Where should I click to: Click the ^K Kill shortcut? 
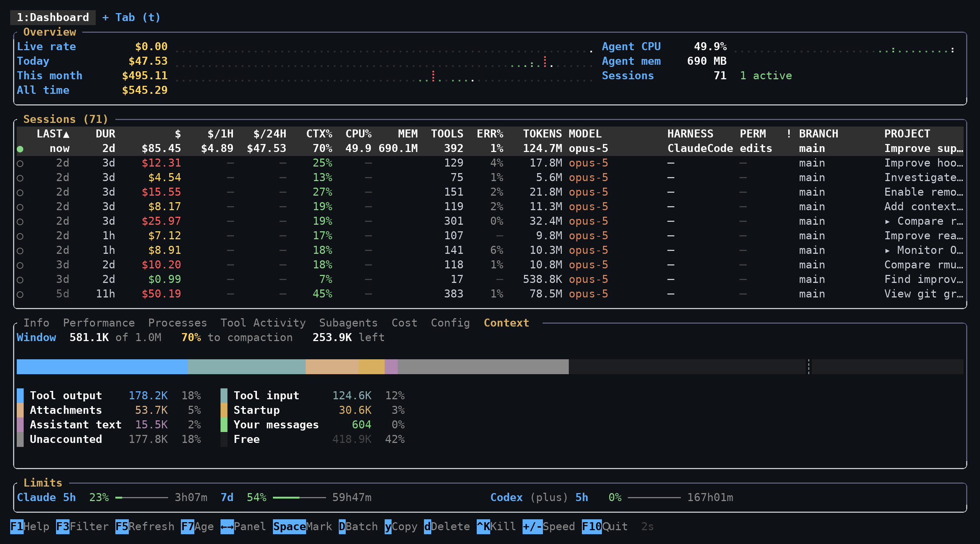click(496, 527)
